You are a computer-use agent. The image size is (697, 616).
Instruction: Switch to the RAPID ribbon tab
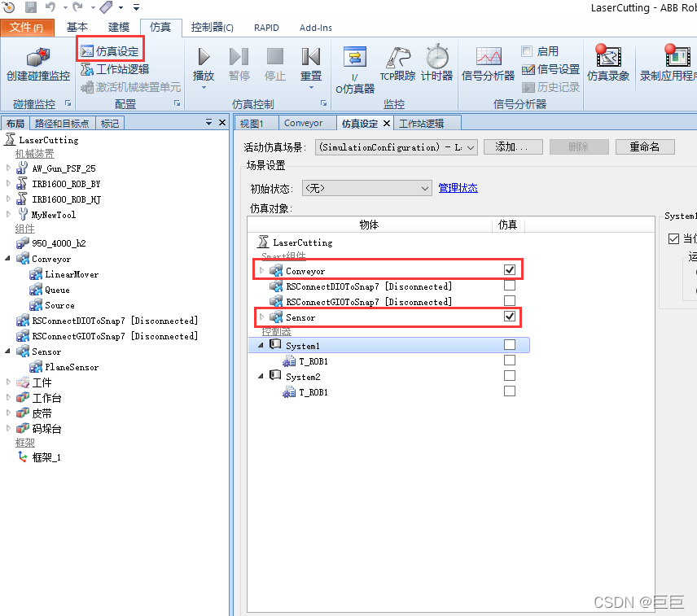point(266,28)
